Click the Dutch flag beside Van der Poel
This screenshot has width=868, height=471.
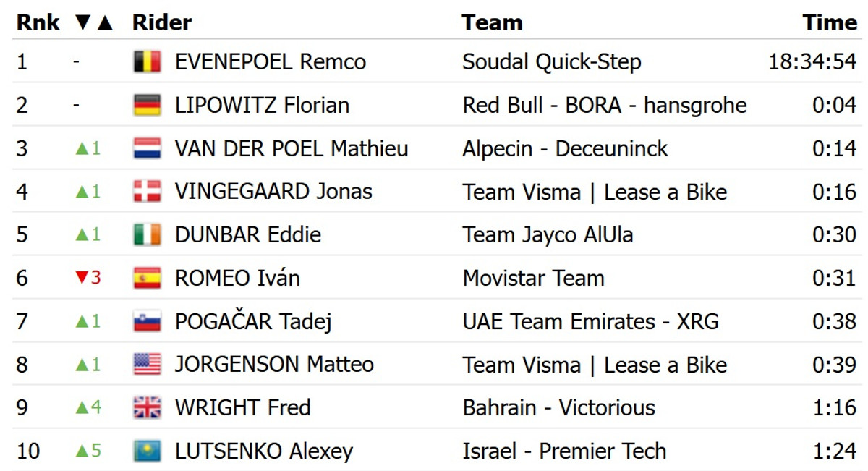tap(147, 149)
